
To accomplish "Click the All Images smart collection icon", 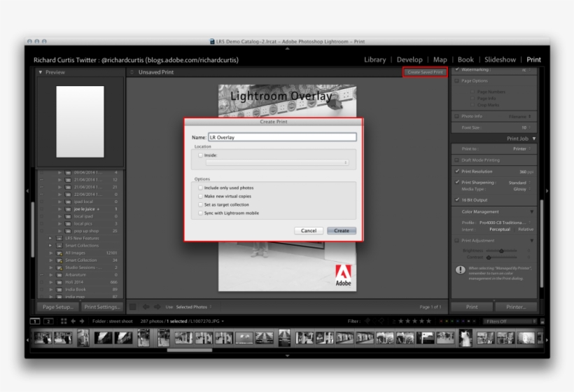I will click(x=59, y=253).
